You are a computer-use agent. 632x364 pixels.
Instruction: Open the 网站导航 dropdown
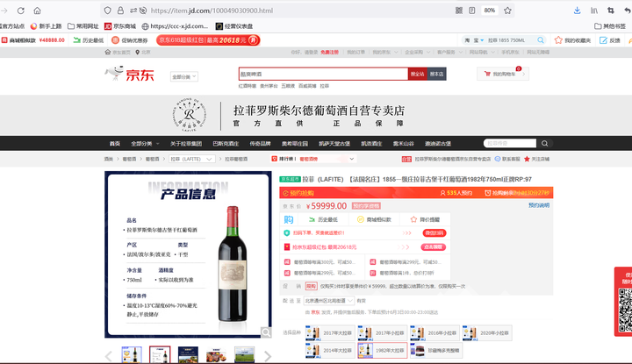pyautogui.click(x=482, y=53)
